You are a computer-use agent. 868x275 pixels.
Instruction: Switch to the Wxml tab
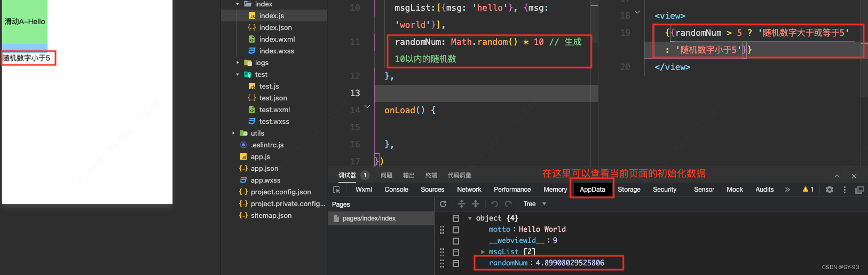click(x=364, y=190)
